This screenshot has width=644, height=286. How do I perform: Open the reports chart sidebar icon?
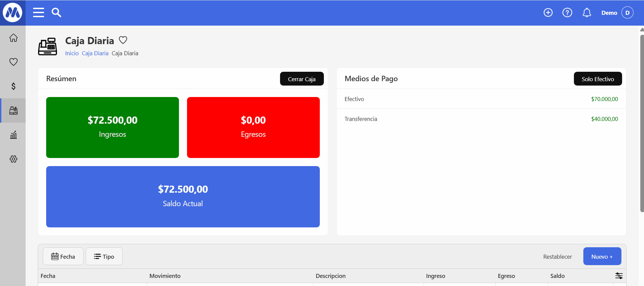(13, 135)
